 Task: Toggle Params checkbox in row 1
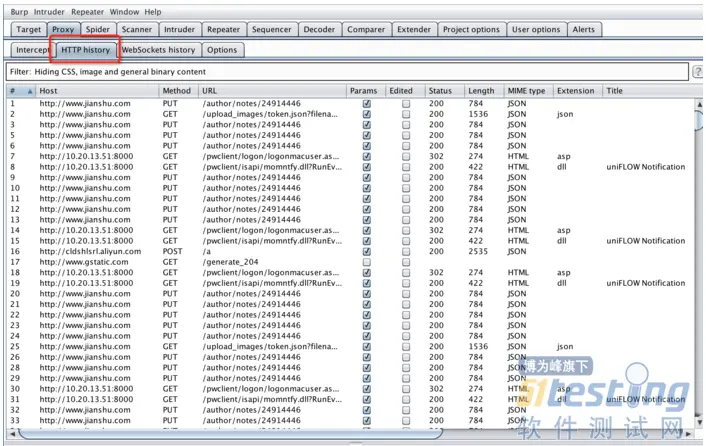(367, 104)
